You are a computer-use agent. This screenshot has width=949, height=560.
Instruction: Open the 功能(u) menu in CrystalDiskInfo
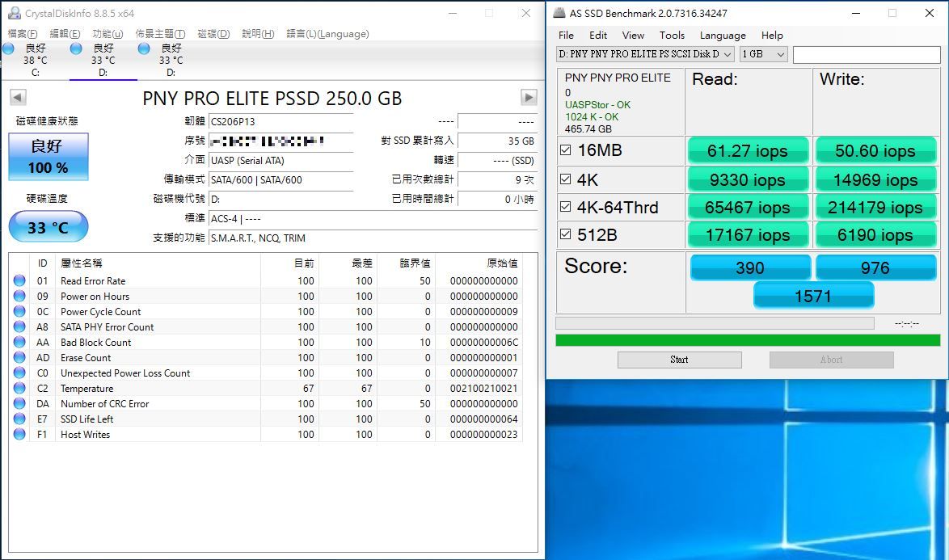pos(108,34)
